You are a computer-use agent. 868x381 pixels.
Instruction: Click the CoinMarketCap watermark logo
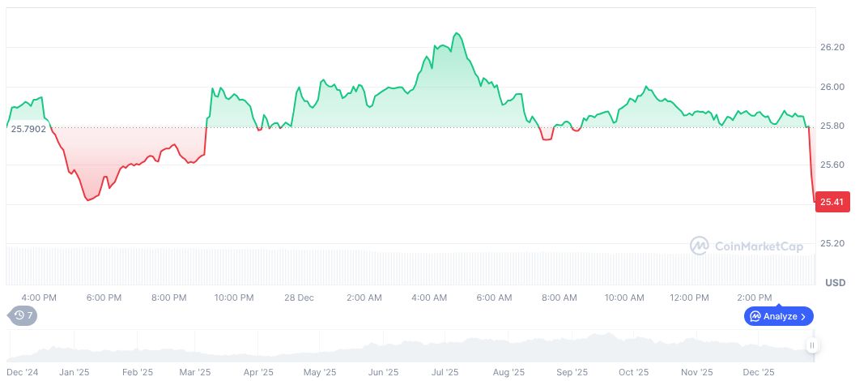(747, 246)
